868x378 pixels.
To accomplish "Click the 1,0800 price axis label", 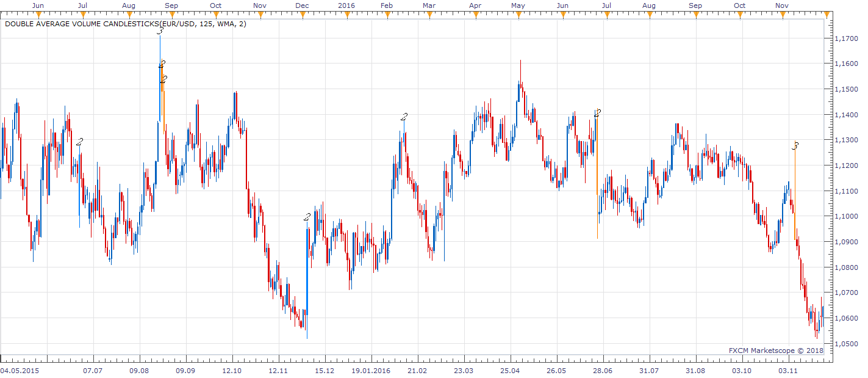I will [845, 267].
